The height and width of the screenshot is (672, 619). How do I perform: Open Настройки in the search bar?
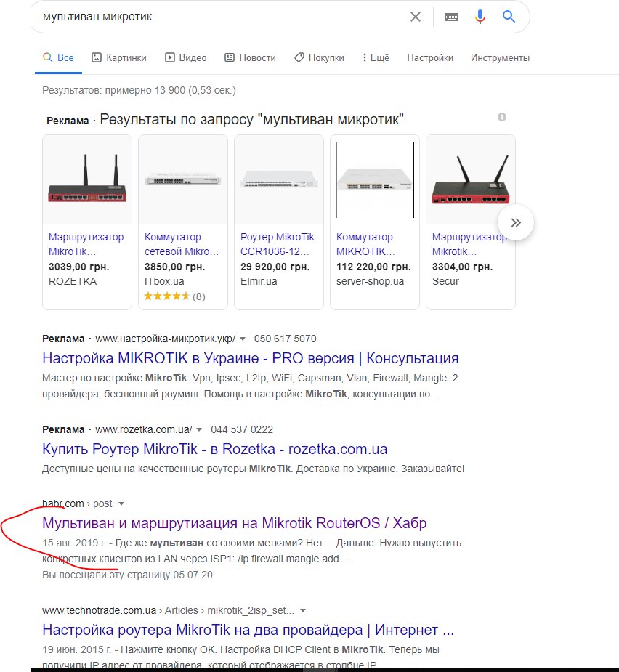tap(430, 58)
